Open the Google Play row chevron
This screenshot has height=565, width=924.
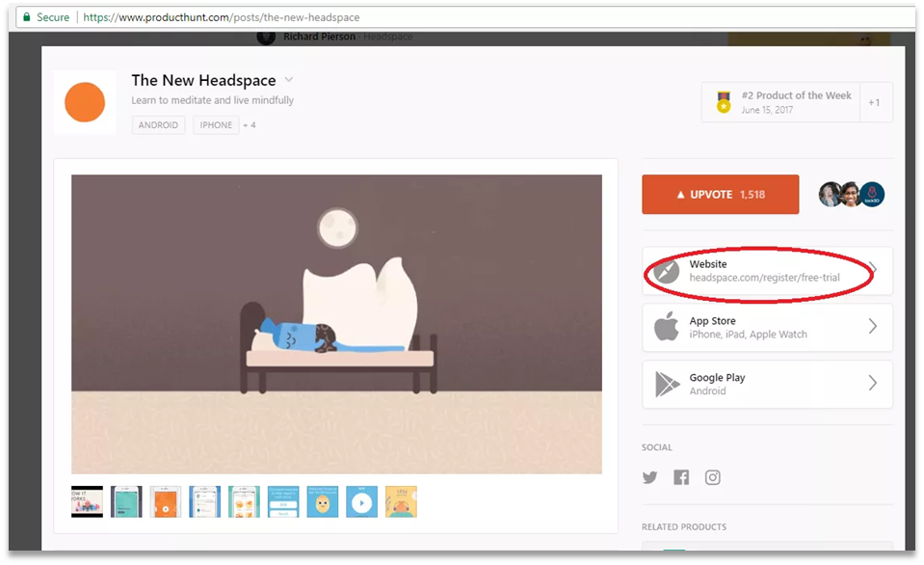click(873, 383)
